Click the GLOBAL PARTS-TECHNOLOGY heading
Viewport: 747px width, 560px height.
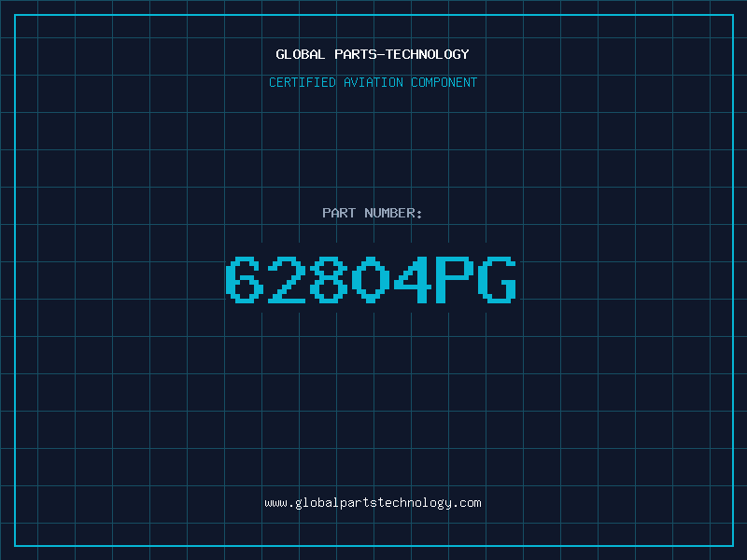[x=373, y=54]
